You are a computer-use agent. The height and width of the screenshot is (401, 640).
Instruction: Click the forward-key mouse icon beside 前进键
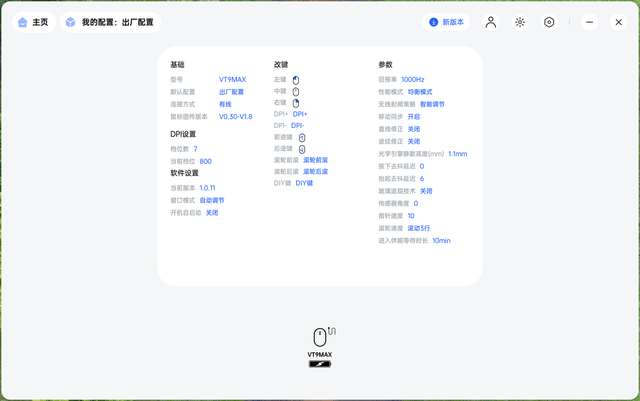[x=302, y=138]
